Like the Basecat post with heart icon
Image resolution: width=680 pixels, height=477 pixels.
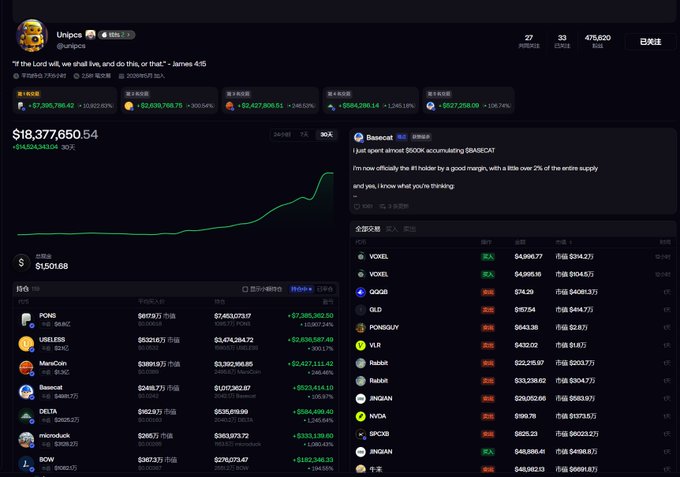(357, 206)
